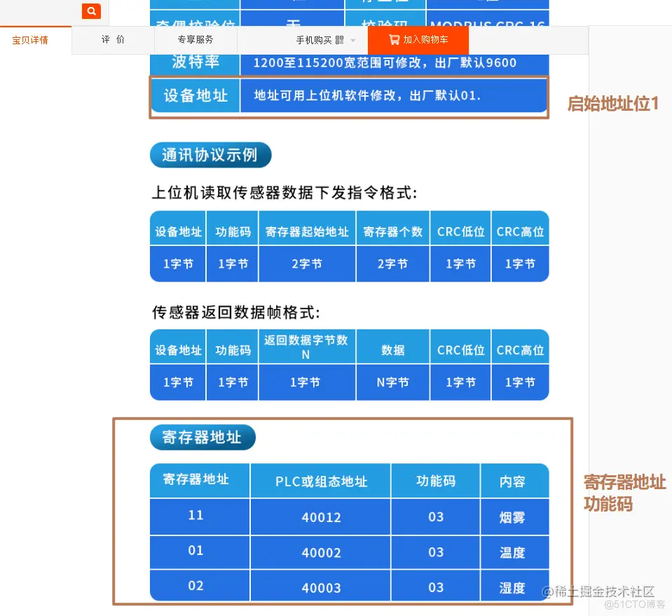
Task: Click the 温度 content cell
Action: [x=514, y=552]
